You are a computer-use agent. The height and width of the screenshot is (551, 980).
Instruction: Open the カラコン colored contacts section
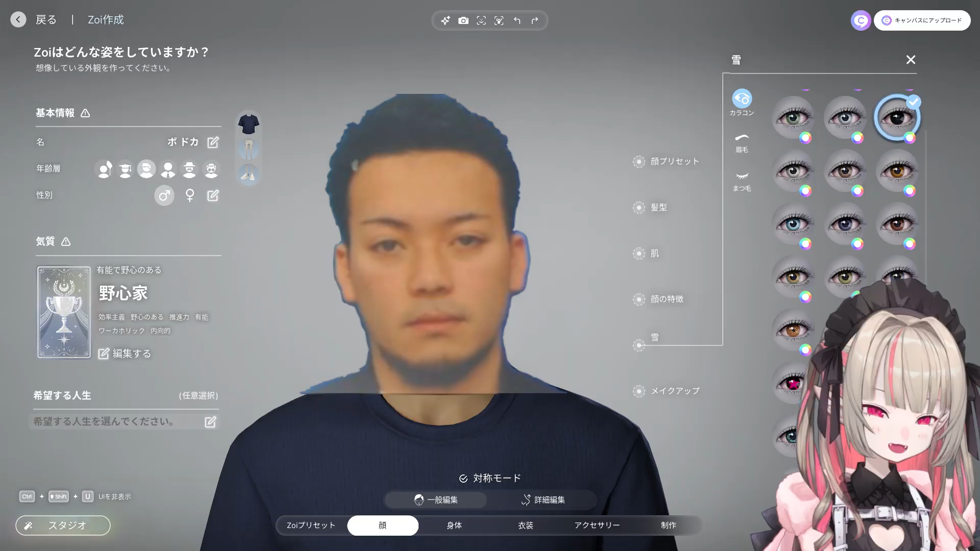(x=742, y=103)
